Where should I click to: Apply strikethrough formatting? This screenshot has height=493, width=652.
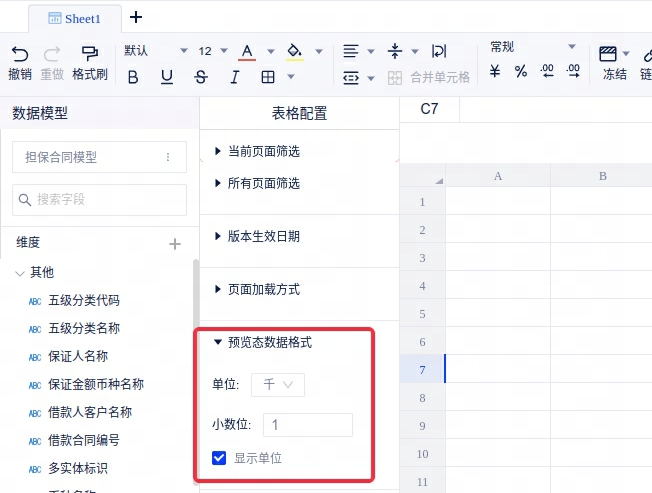point(201,77)
